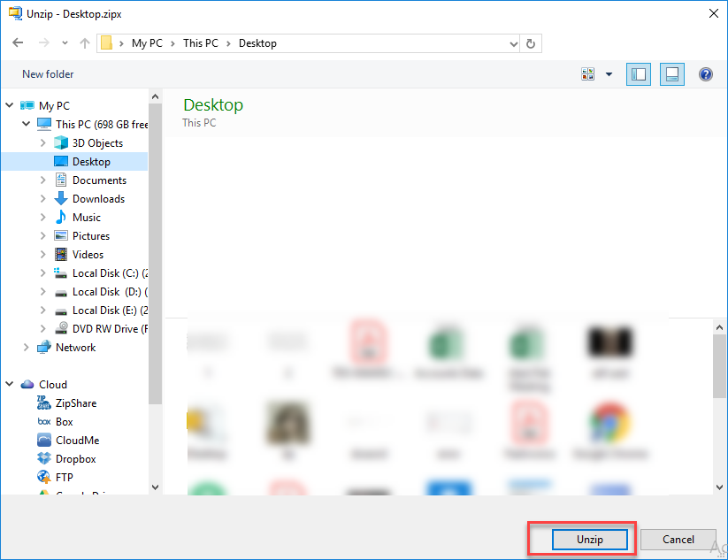Collapse the This PC tree node
The height and width of the screenshot is (560, 728).
26,124
